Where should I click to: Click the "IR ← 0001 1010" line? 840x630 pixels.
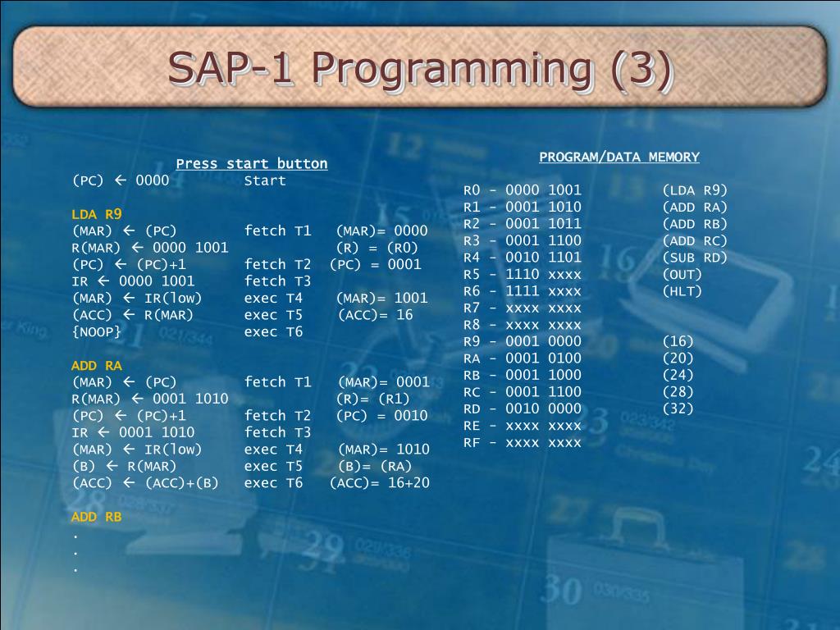point(133,432)
